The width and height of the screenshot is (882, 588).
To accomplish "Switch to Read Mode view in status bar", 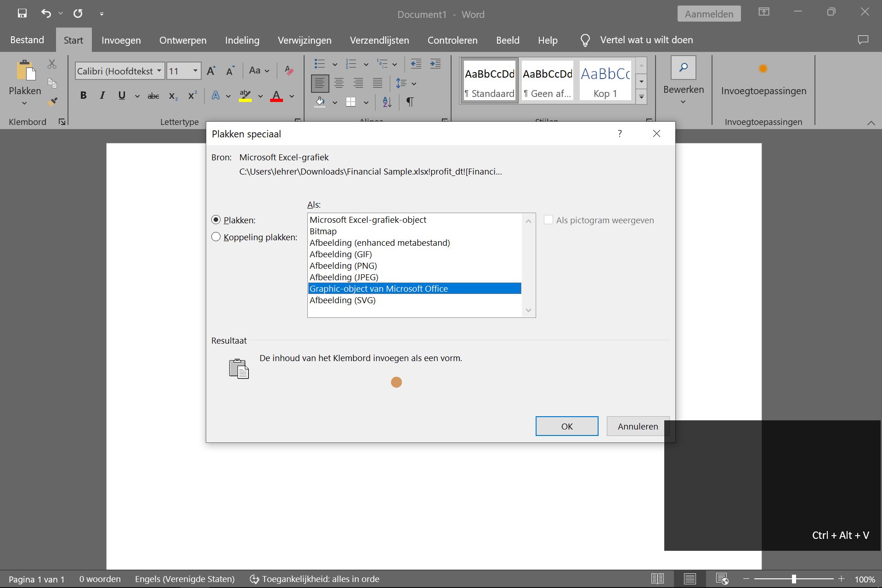I will pyautogui.click(x=657, y=579).
